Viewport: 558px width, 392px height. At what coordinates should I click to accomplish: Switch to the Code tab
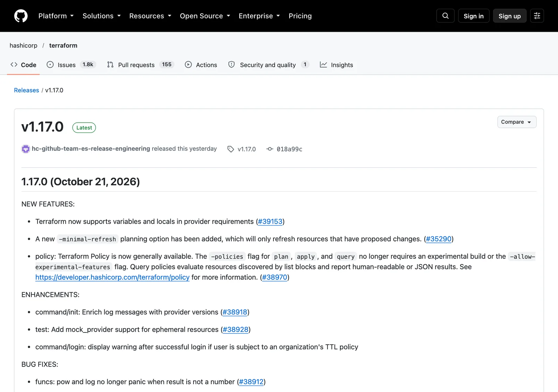23,65
